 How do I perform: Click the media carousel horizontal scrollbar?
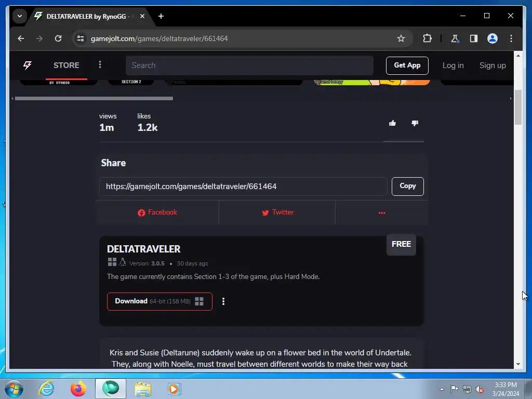pyautogui.click(x=94, y=98)
